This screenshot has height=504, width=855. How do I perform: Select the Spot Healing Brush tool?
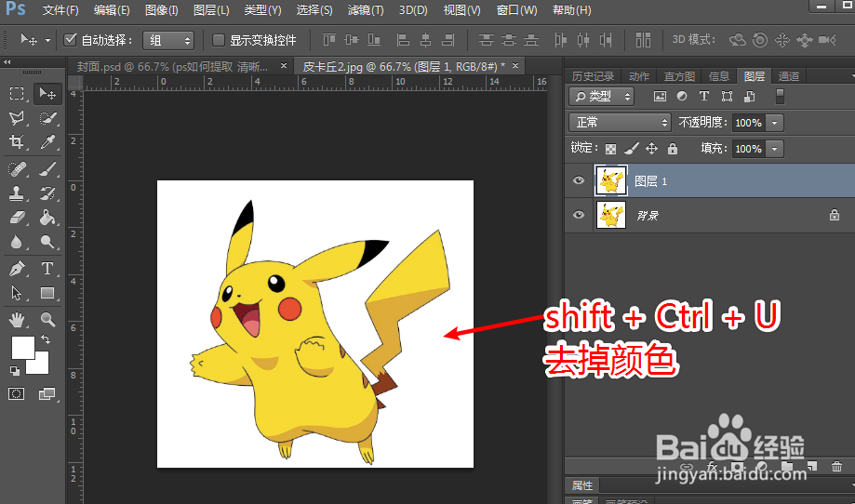tap(17, 169)
